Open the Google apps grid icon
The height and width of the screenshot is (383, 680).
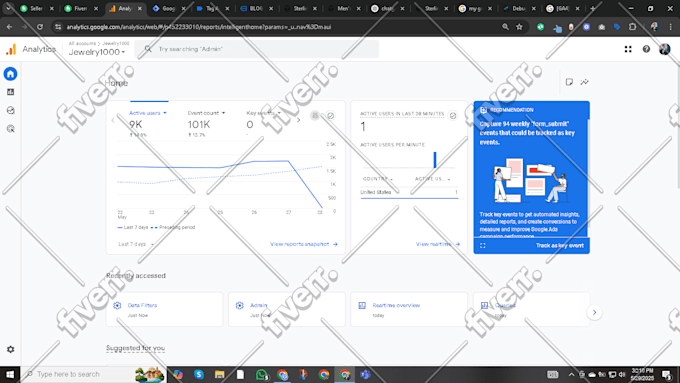628,49
